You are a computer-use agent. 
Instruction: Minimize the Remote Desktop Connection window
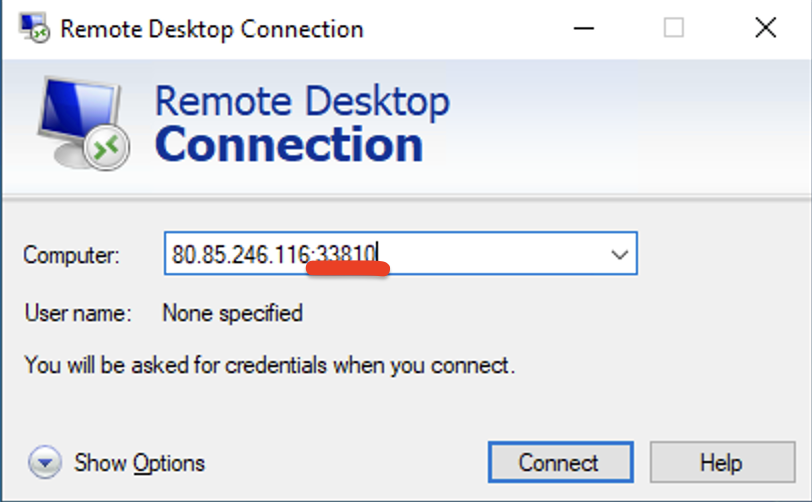click(581, 28)
